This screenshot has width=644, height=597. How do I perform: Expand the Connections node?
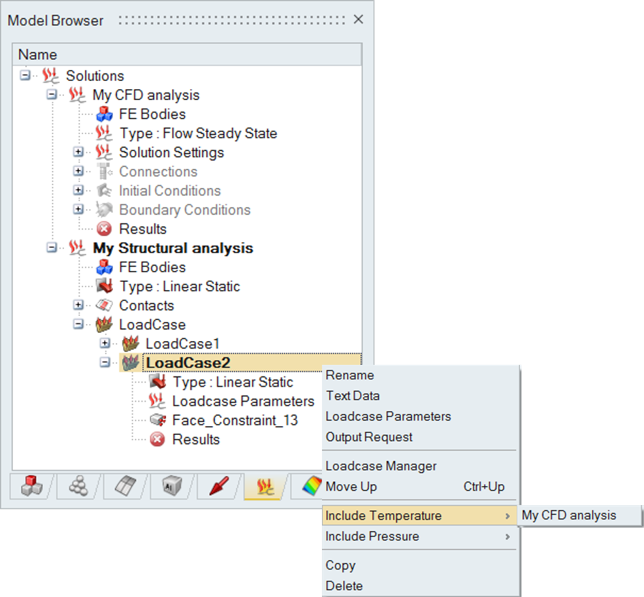[x=78, y=171]
